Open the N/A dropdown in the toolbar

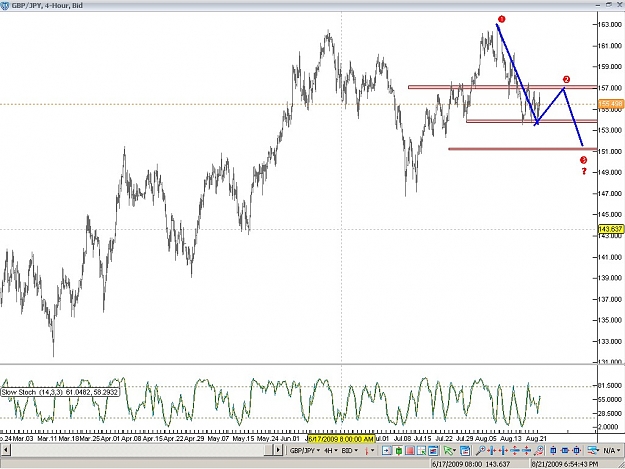[x=611, y=450]
